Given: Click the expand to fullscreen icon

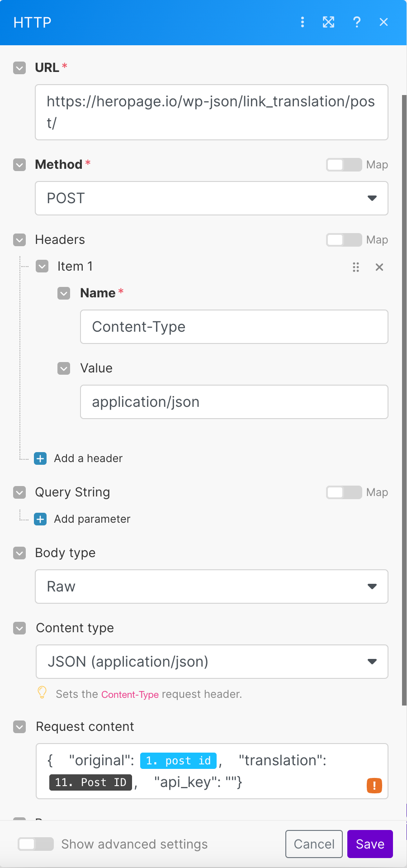Looking at the screenshot, I should (329, 22).
